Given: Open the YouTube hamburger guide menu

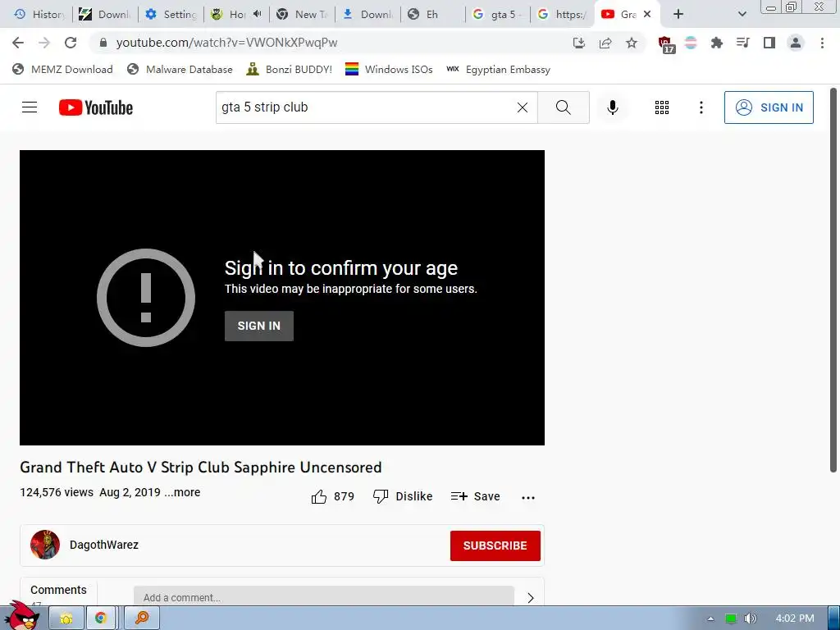Looking at the screenshot, I should [x=30, y=107].
